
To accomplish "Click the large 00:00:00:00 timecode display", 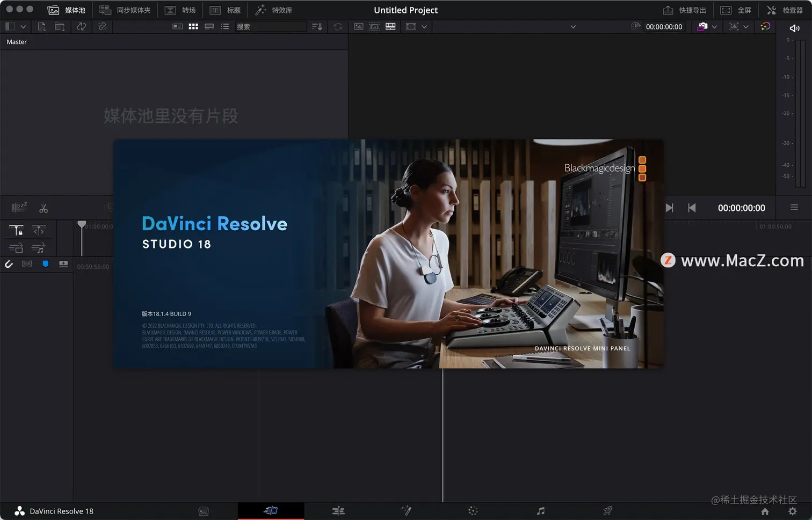I will [x=742, y=208].
